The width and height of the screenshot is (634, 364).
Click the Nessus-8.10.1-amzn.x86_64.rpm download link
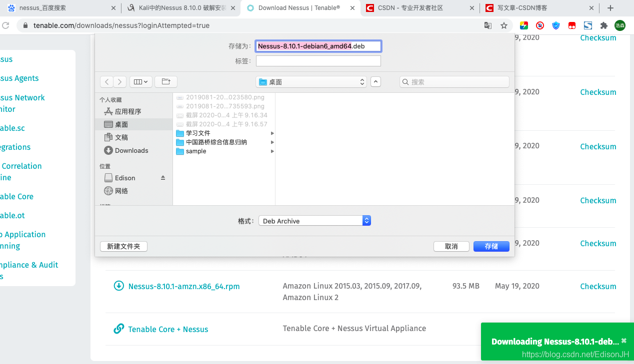click(x=184, y=287)
